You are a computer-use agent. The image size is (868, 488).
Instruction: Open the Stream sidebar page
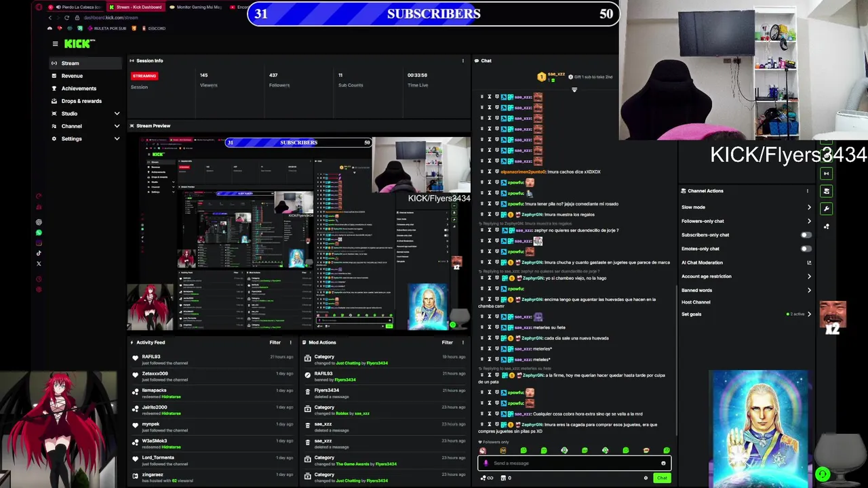pyautogui.click(x=85, y=63)
